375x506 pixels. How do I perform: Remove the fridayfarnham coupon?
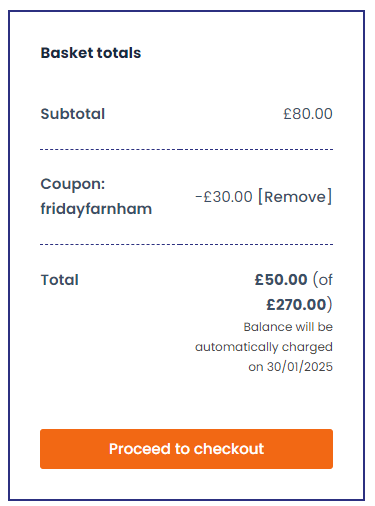click(295, 196)
